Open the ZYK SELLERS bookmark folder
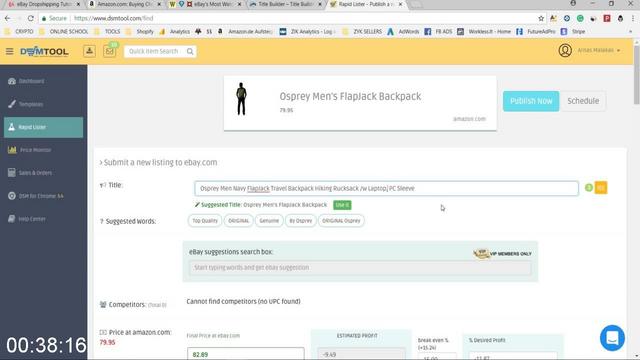The image size is (640, 360). click(363, 31)
